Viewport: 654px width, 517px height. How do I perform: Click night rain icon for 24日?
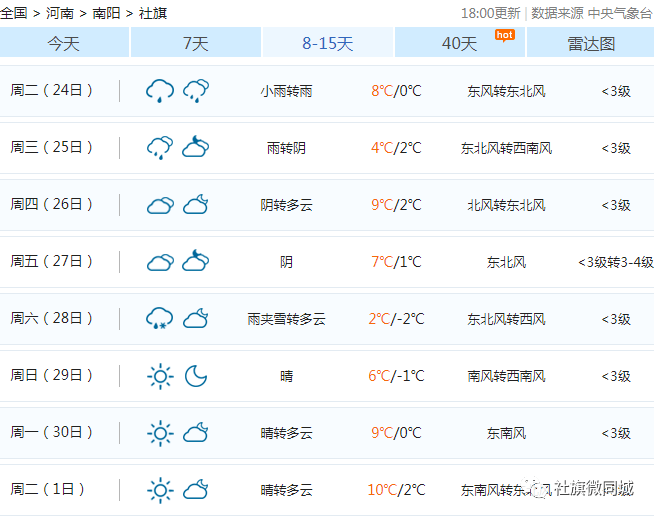point(196,90)
